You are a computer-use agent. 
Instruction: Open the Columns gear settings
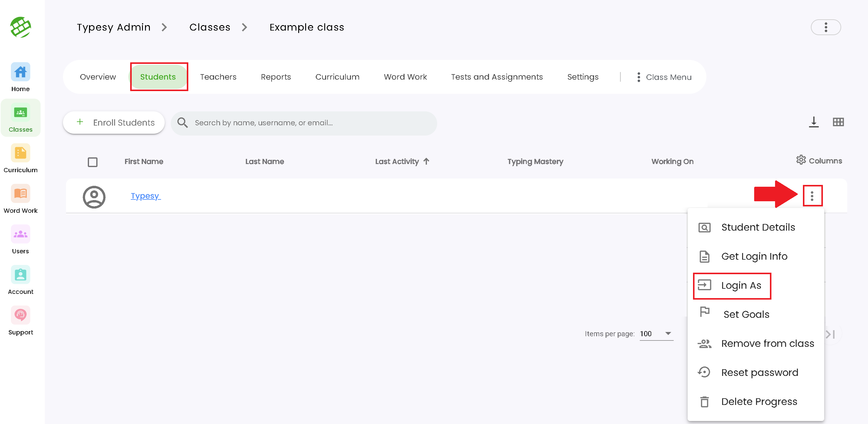(x=819, y=160)
